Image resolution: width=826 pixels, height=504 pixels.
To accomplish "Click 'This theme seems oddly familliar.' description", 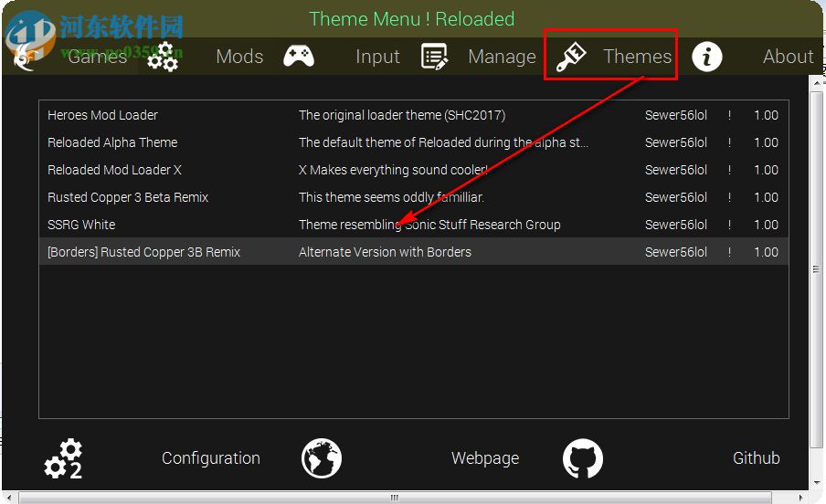I will (x=391, y=197).
